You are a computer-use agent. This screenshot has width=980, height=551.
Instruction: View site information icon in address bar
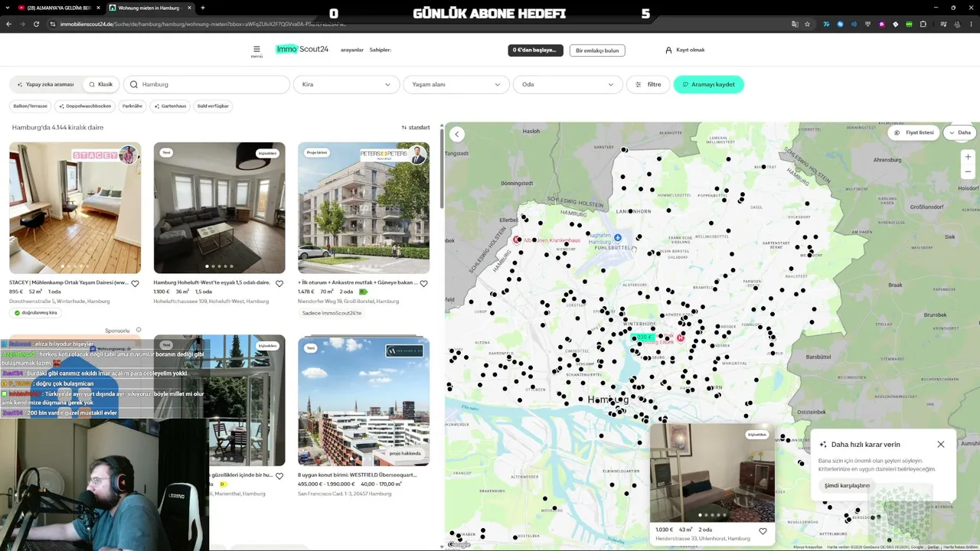pos(53,24)
